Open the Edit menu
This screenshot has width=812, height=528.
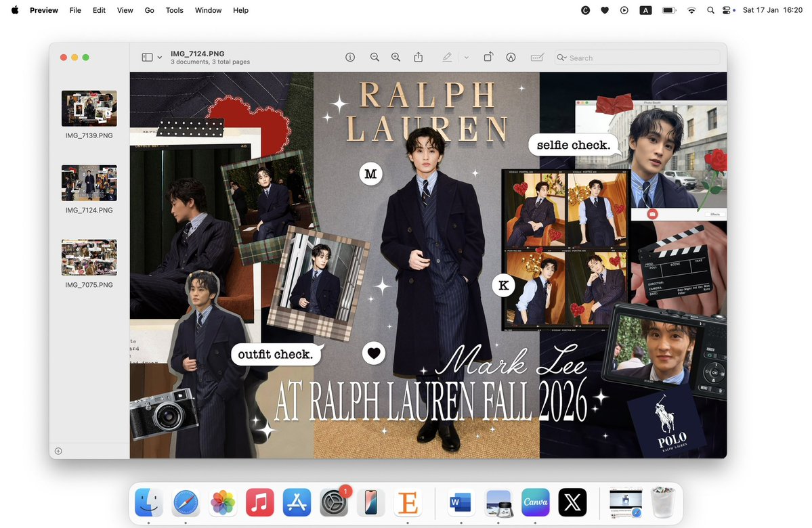(99, 10)
